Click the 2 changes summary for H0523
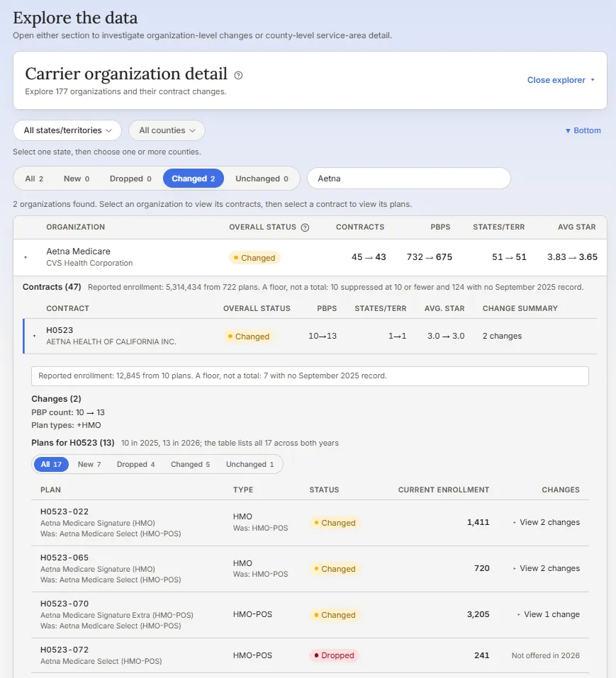Image resolution: width=616 pixels, height=678 pixels. pyautogui.click(x=503, y=336)
